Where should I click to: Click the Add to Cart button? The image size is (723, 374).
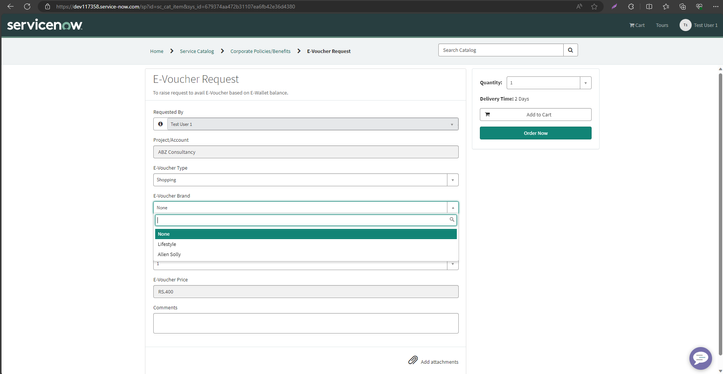(x=535, y=114)
